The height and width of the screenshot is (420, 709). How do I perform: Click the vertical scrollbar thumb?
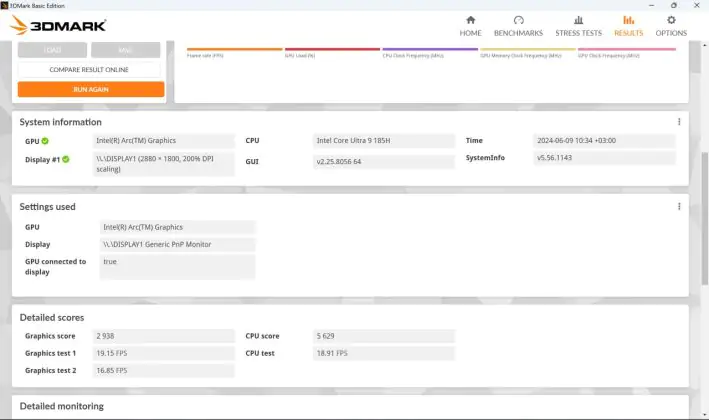click(704, 219)
